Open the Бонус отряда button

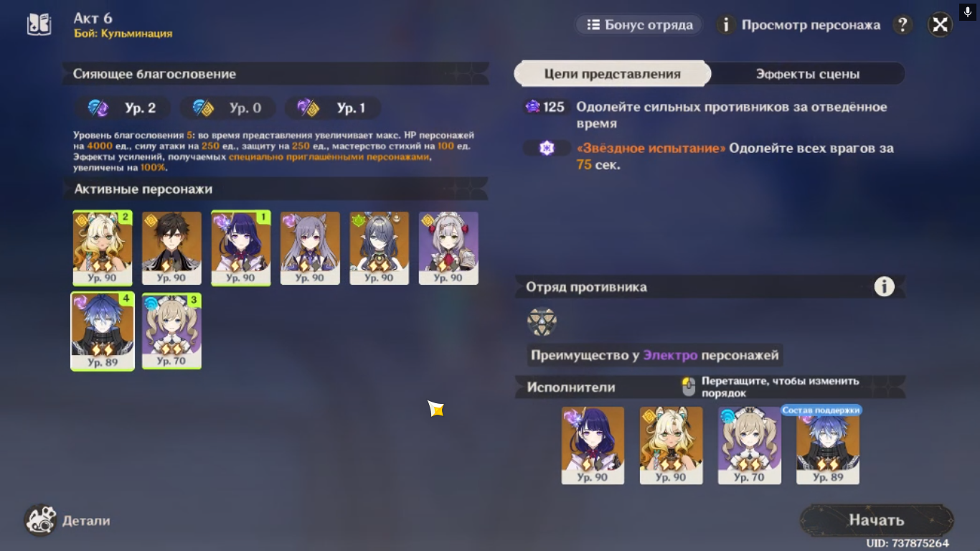point(639,25)
